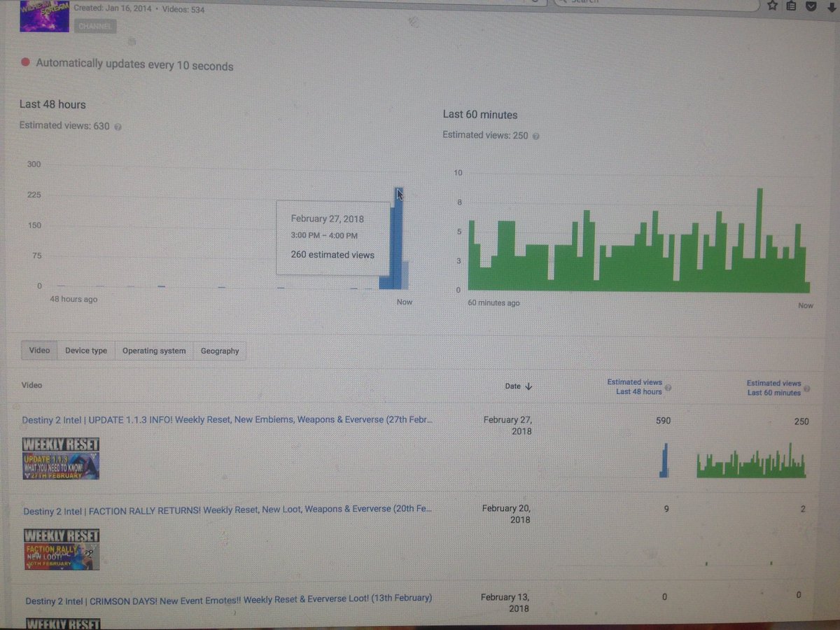Switch to the Device type tab
The height and width of the screenshot is (630, 840).
[86, 351]
